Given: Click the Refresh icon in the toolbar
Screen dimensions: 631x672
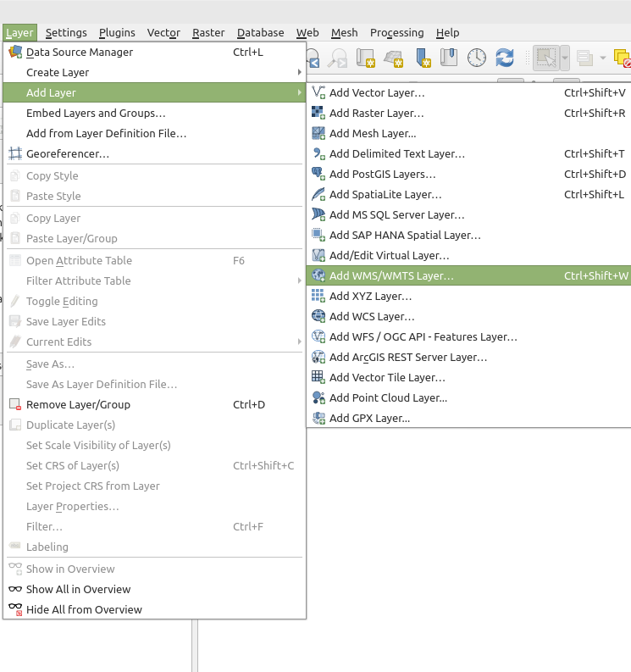Looking at the screenshot, I should [505, 58].
